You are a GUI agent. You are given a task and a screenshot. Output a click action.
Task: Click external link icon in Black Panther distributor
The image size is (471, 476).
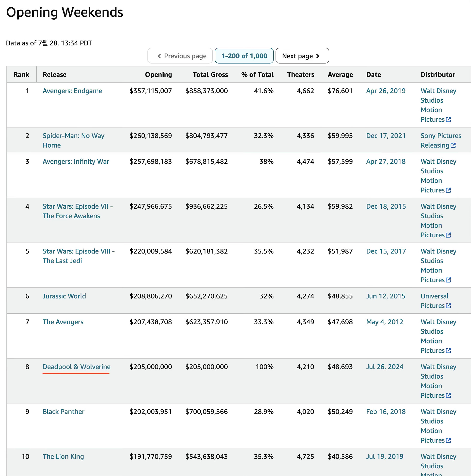coord(448,440)
